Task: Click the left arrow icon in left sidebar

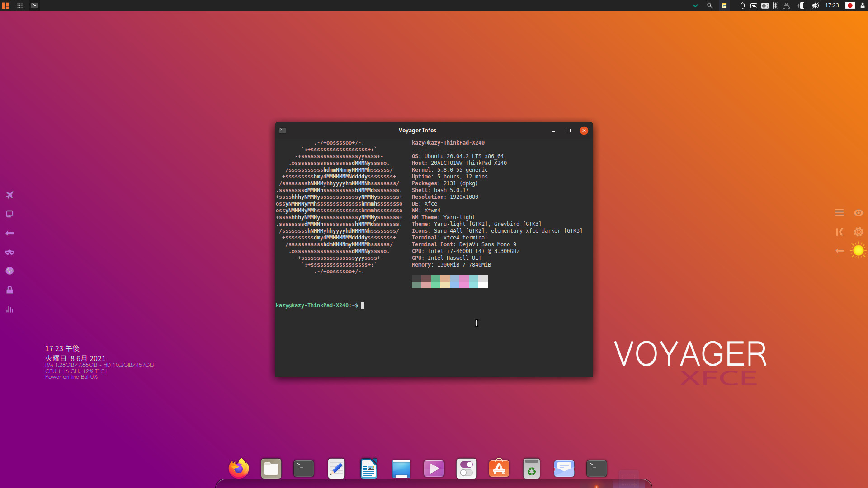Action: point(9,233)
